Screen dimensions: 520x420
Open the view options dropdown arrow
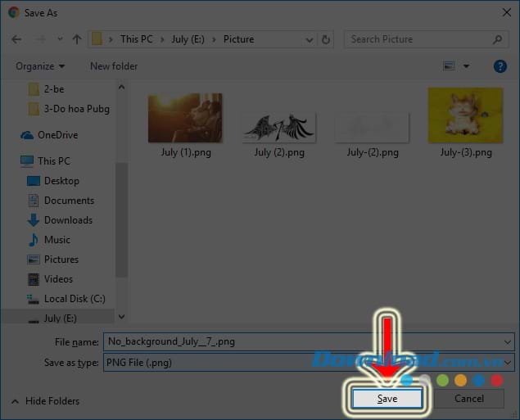click(x=466, y=66)
